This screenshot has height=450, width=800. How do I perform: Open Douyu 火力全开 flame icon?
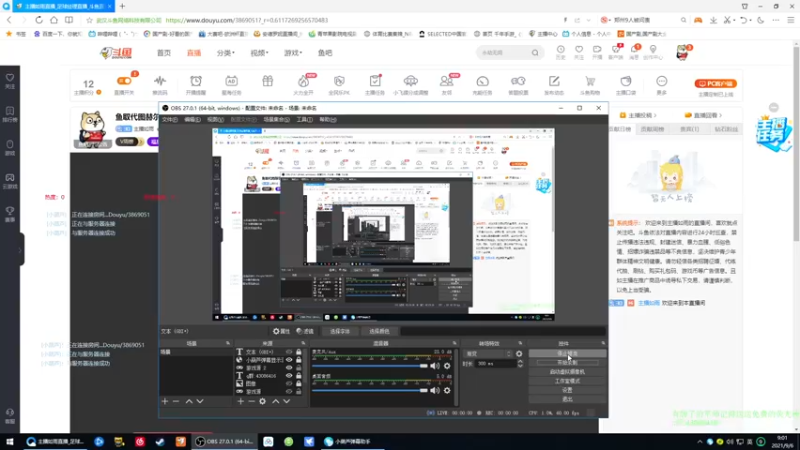click(x=304, y=81)
